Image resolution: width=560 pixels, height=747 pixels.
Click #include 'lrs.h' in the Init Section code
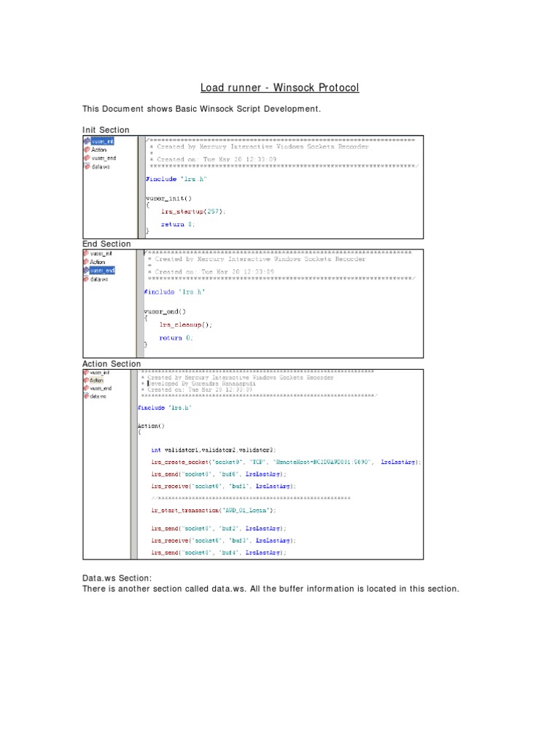tap(176, 179)
